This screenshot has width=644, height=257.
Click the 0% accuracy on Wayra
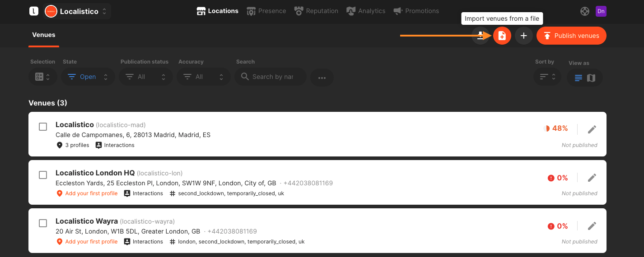click(558, 226)
